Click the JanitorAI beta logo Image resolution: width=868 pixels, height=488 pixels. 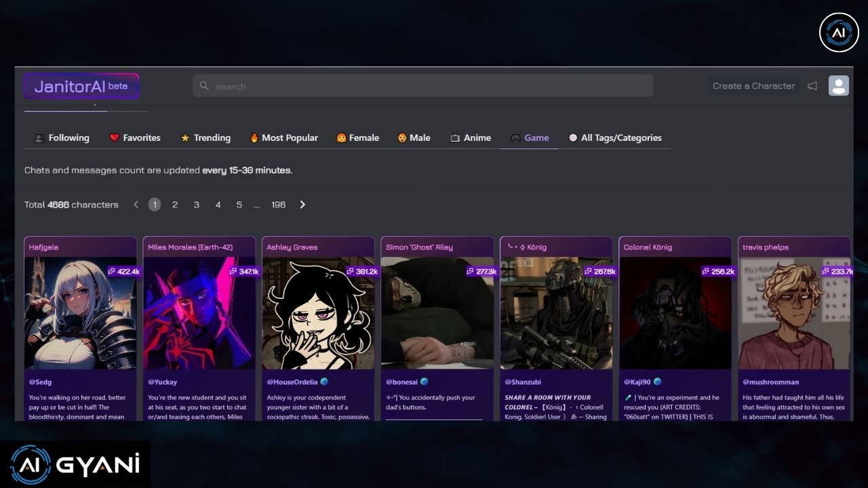click(x=81, y=86)
